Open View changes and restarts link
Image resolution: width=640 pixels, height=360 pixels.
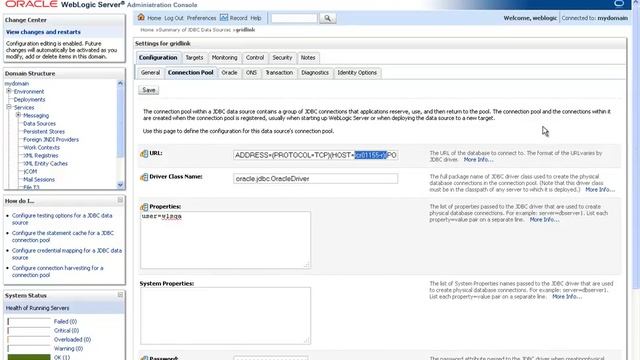(x=43, y=32)
